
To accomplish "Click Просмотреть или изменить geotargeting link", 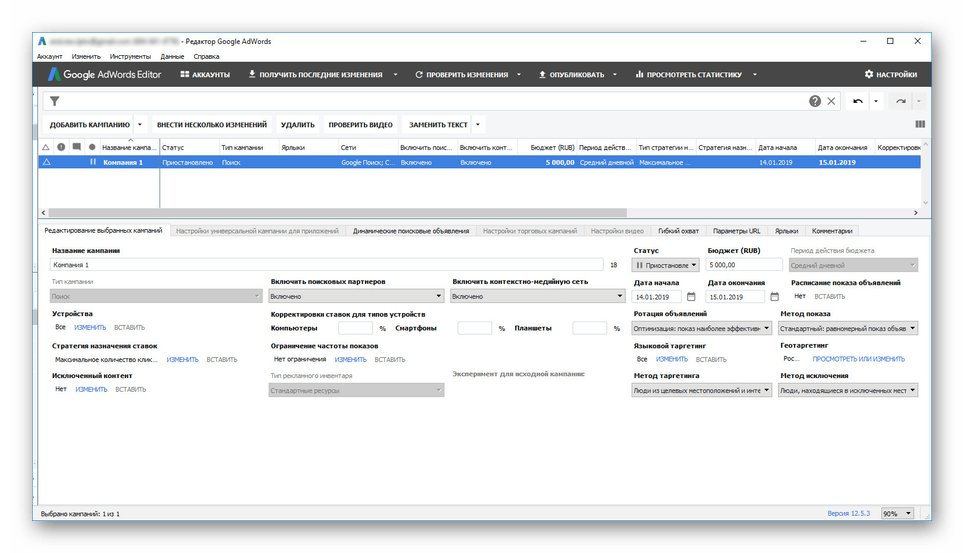I will pyautogui.click(x=858, y=359).
